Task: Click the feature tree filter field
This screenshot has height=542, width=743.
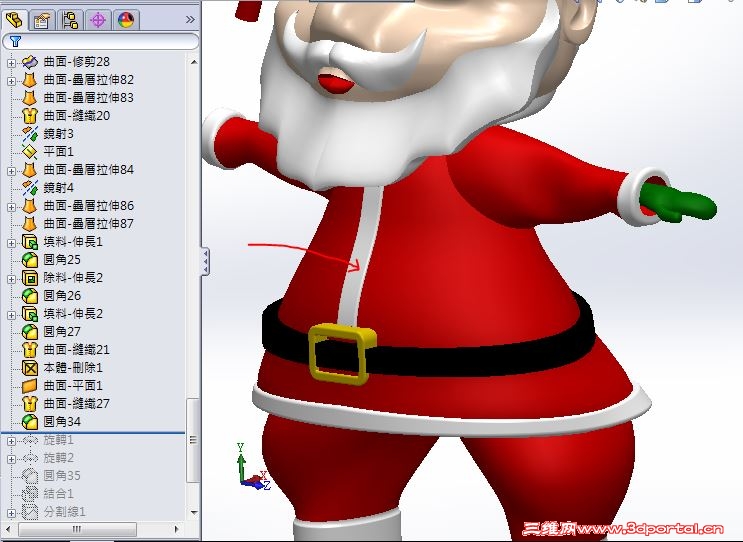Action: [x=100, y=41]
